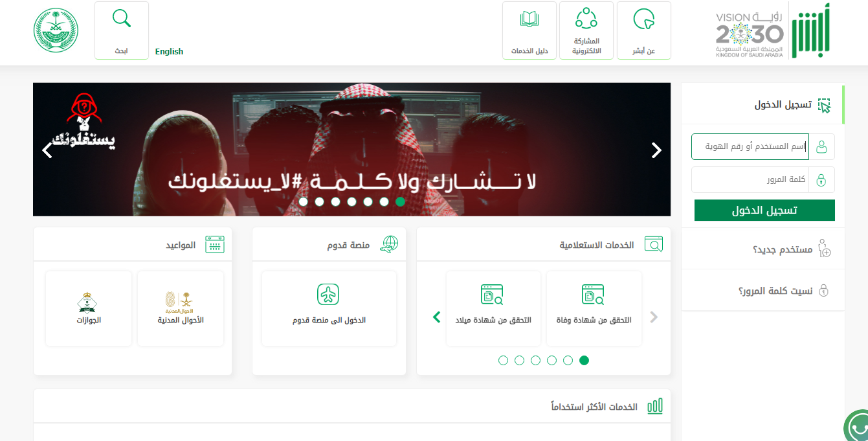Select the first banner carousel dot from the left
This screenshot has height=441, width=868.
click(304, 201)
